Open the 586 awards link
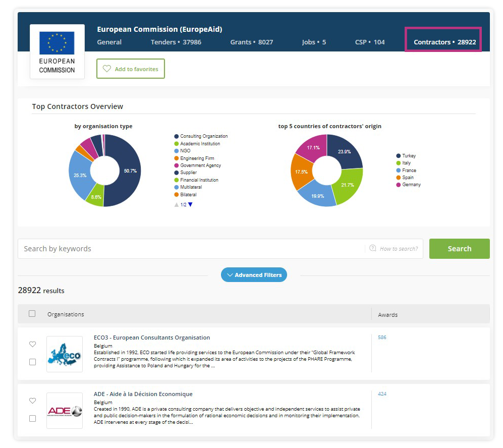Image resolution: width=503 pixels, height=448 pixels. (x=382, y=338)
